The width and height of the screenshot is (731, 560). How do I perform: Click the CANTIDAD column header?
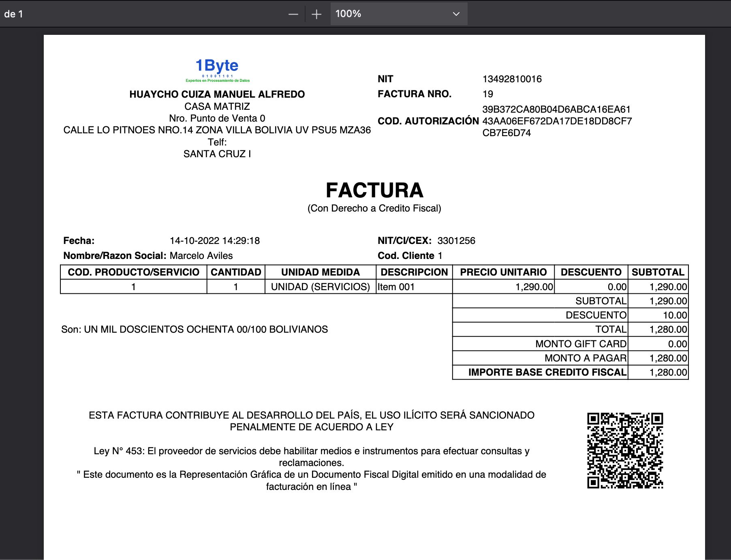236,272
